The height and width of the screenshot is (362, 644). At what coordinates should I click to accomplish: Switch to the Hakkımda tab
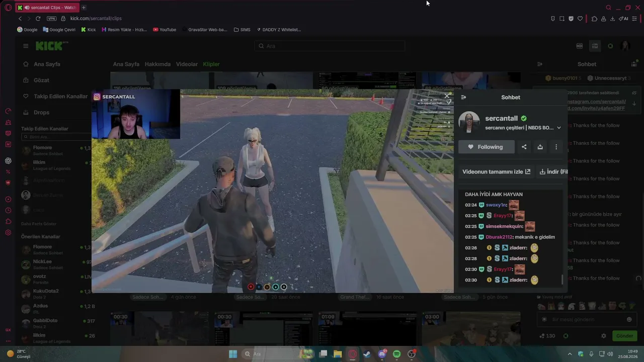[x=157, y=64]
